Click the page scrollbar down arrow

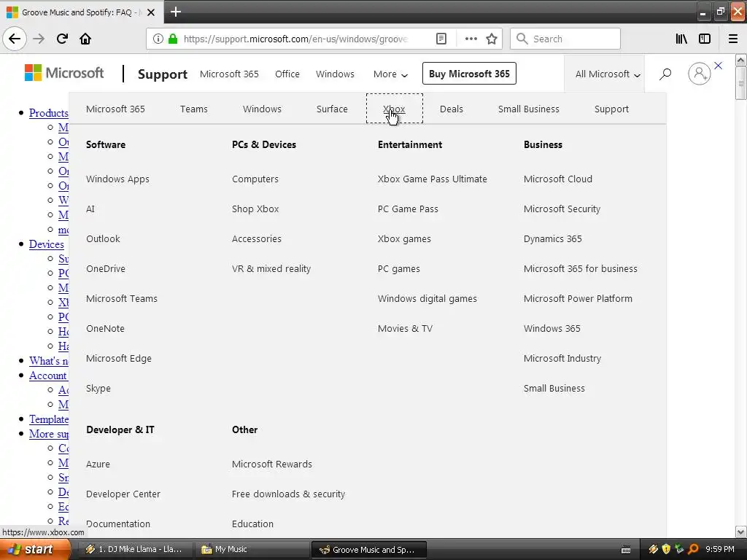[x=741, y=532]
